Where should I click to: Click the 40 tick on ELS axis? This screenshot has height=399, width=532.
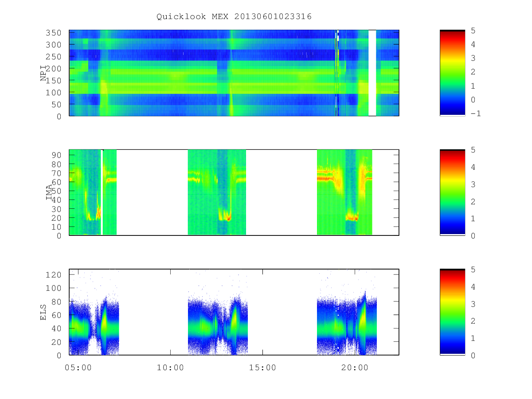(57, 329)
